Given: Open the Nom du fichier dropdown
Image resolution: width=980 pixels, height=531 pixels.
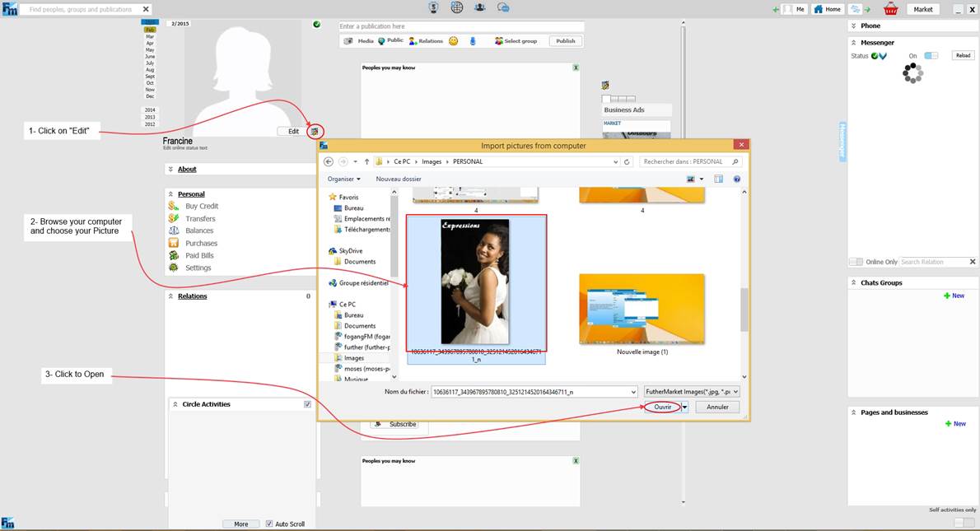Looking at the screenshot, I should click(x=633, y=392).
